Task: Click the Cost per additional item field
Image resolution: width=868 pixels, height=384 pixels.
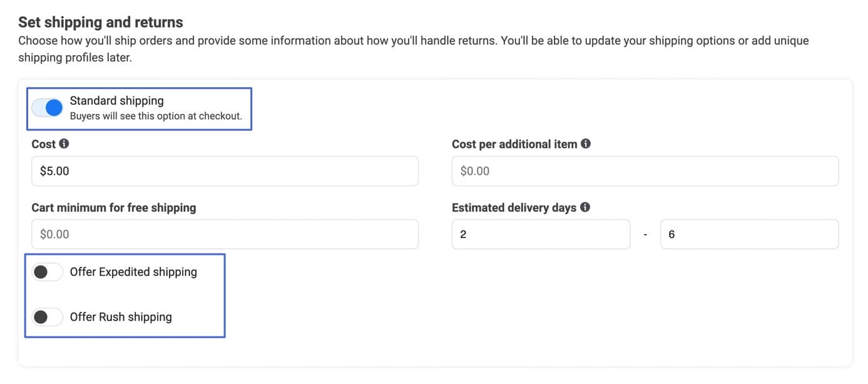Action: pos(645,170)
